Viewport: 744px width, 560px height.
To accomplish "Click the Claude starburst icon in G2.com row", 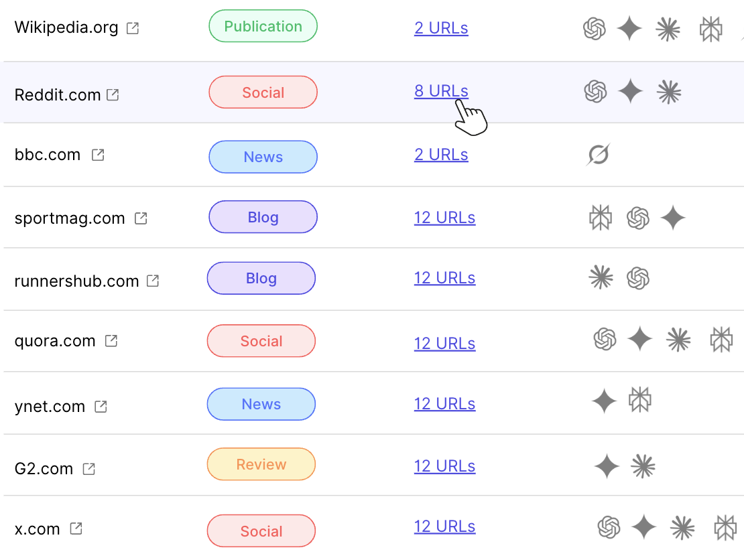I will click(x=643, y=466).
